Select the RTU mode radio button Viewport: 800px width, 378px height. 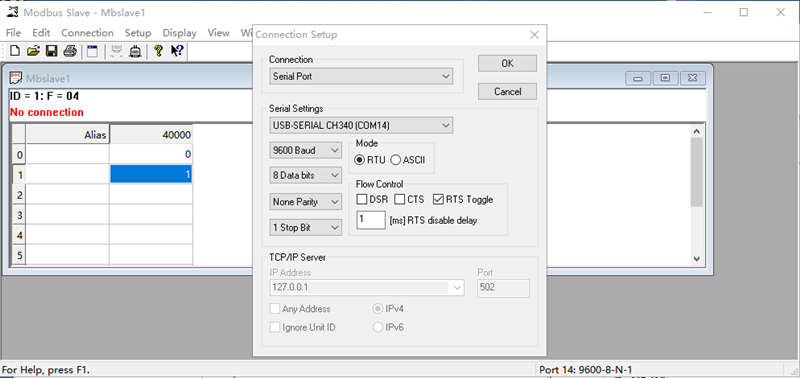click(360, 160)
